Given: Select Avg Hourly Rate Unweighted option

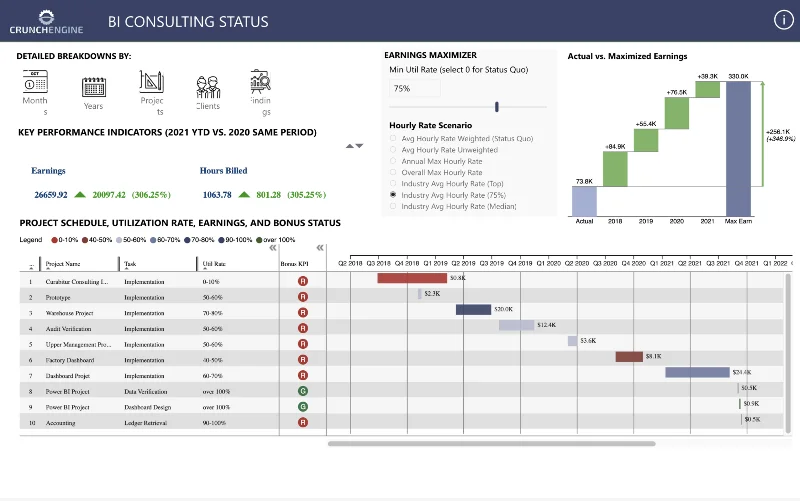Looking at the screenshot, I should tap(393, 149).
